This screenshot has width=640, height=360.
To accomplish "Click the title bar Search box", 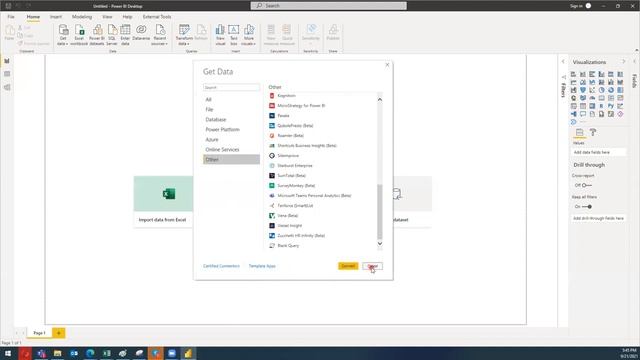I will [x=329, y=6].
